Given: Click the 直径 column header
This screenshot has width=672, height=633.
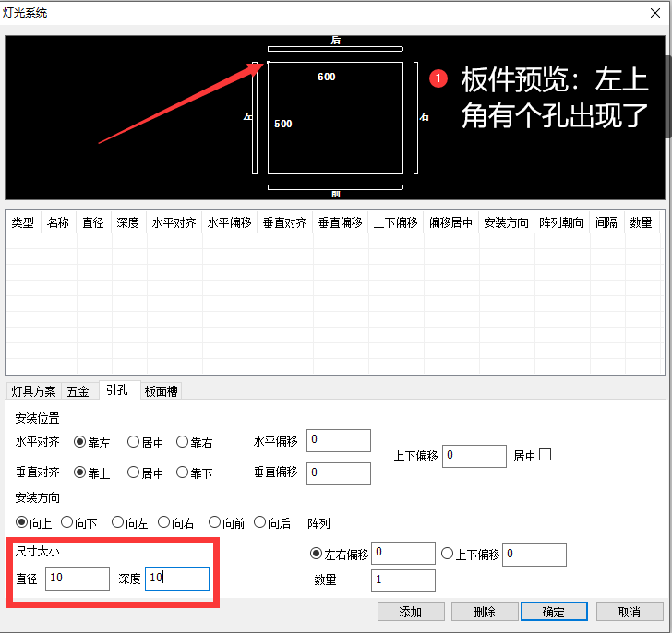Looking at the screenshot, I should pos(94,222).
